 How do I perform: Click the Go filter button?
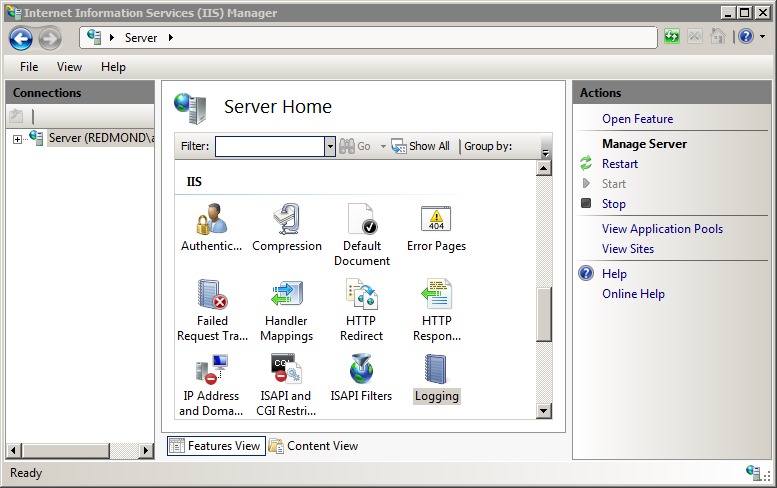[x=355, y=146]
